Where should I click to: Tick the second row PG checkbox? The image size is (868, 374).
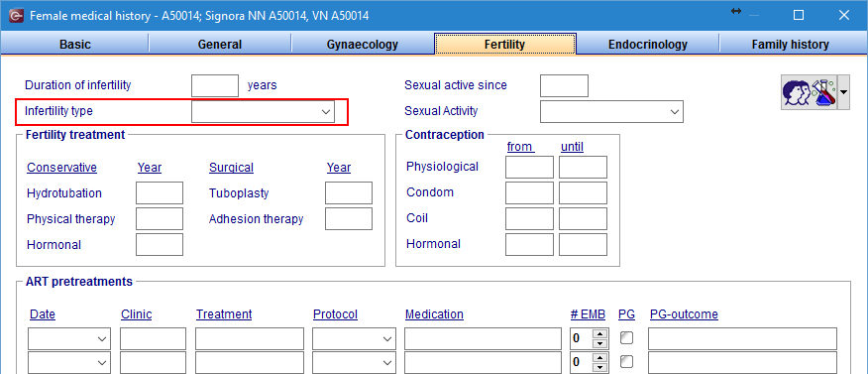coord(626,362)
